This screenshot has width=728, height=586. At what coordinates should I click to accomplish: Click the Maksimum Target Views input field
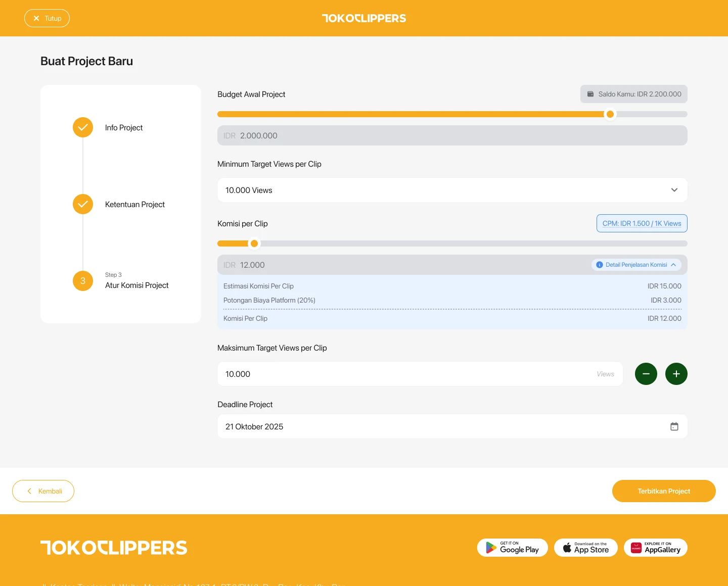420,374
